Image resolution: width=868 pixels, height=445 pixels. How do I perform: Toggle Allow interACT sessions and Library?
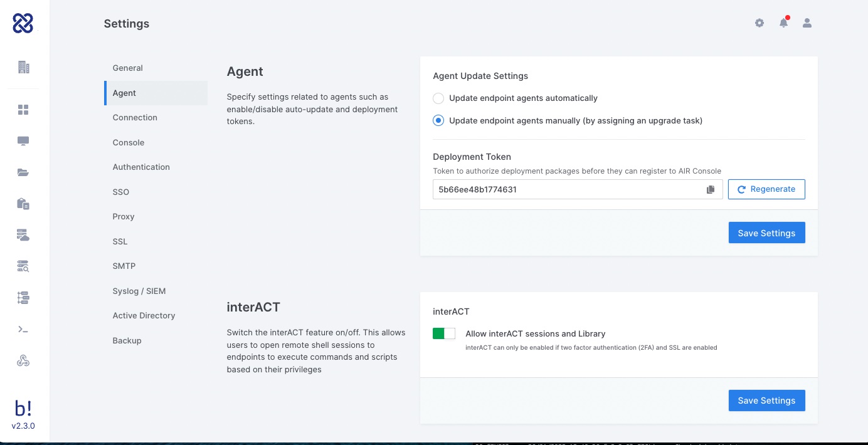tap(444, 334)
